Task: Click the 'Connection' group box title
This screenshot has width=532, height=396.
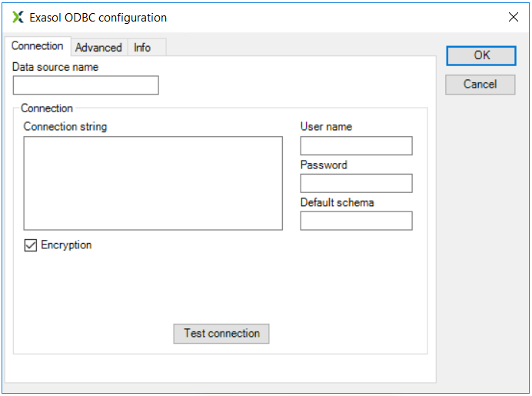Action: pos(47,108)
